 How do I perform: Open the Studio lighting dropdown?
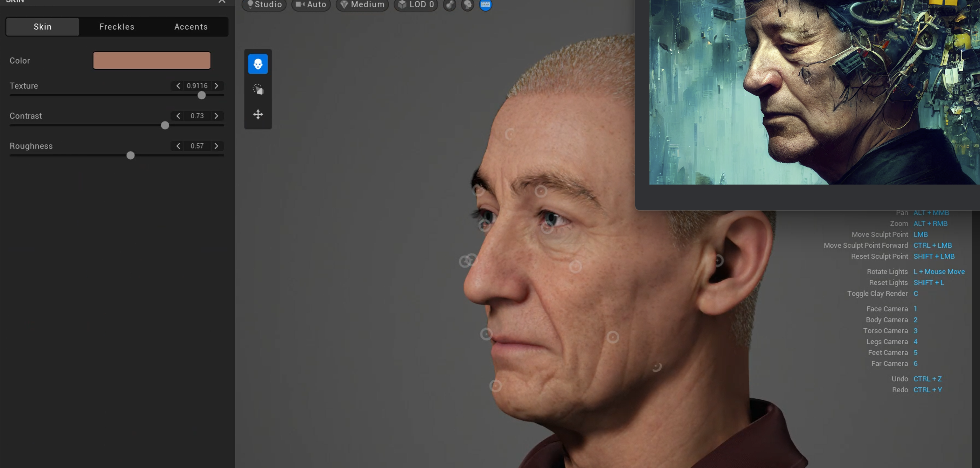tap(264, 4)
